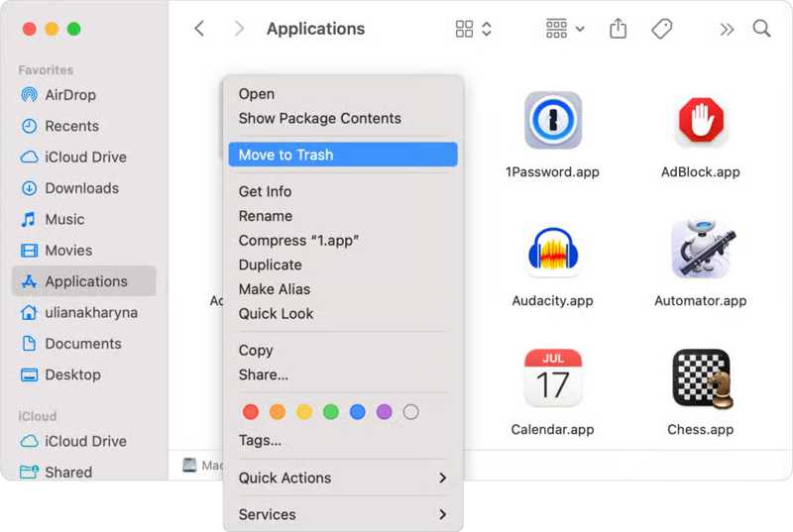The image size is (793, 532).
Task: Click the 1Password.app file name
Action: [552, 171]
